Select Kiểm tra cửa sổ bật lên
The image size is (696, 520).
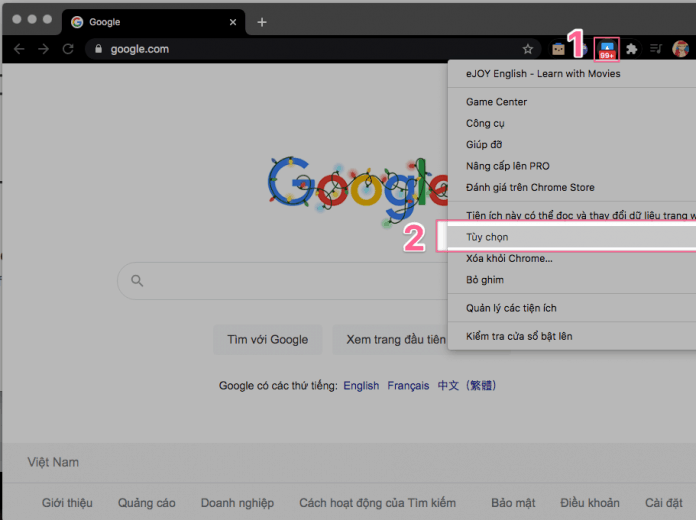tap(572, 337)
